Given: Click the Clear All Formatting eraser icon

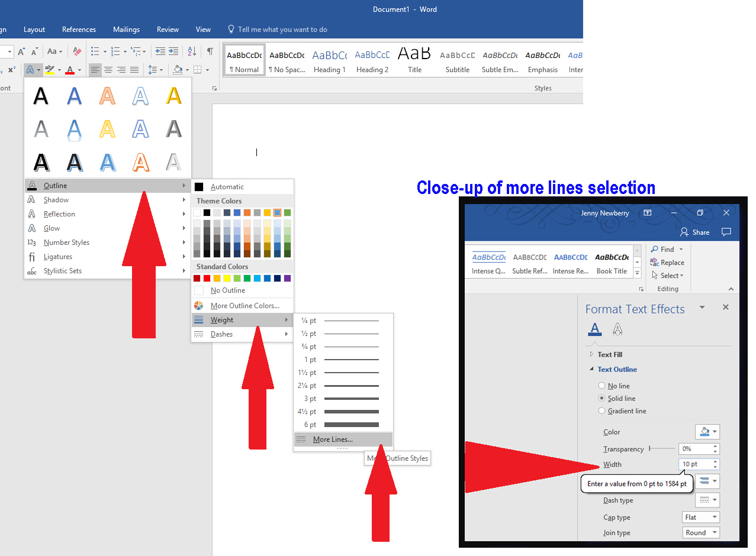Looking at the screenshot, I should click(x=77, y=51).
